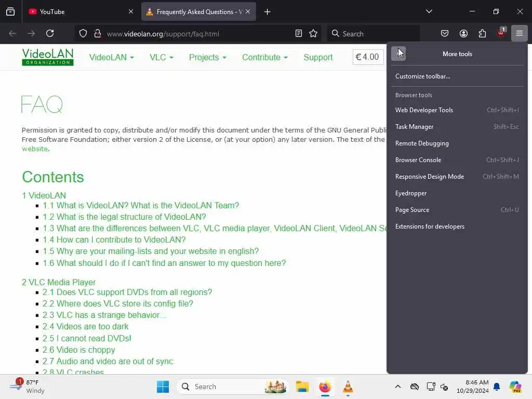Expand the Projects navigation dropdown
The height and width of the screenshot is (399, 532).
pyautogui.click(x=207, y=57)
